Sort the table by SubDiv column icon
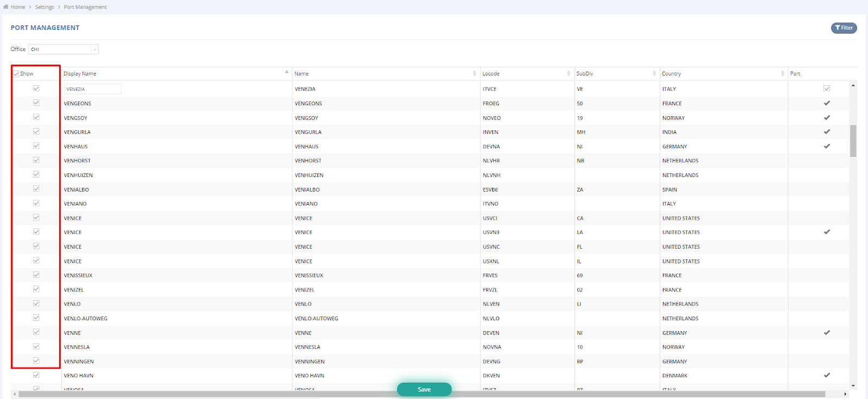 654,73
